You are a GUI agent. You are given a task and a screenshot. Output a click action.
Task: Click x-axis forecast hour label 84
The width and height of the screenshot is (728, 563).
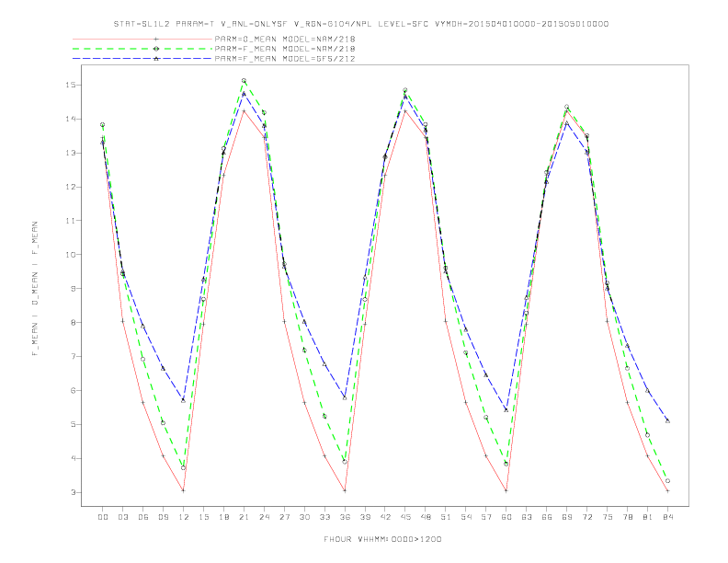point(667,517)
